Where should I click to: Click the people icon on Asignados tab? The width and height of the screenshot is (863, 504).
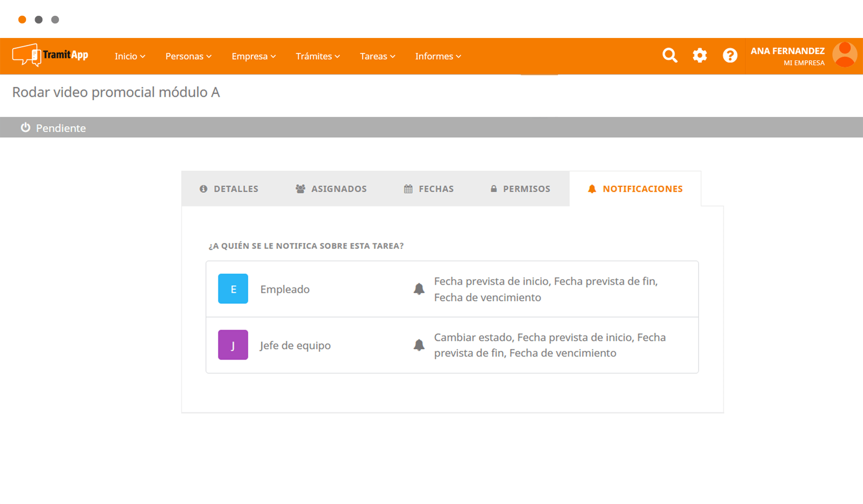click(x=300, y=188)
